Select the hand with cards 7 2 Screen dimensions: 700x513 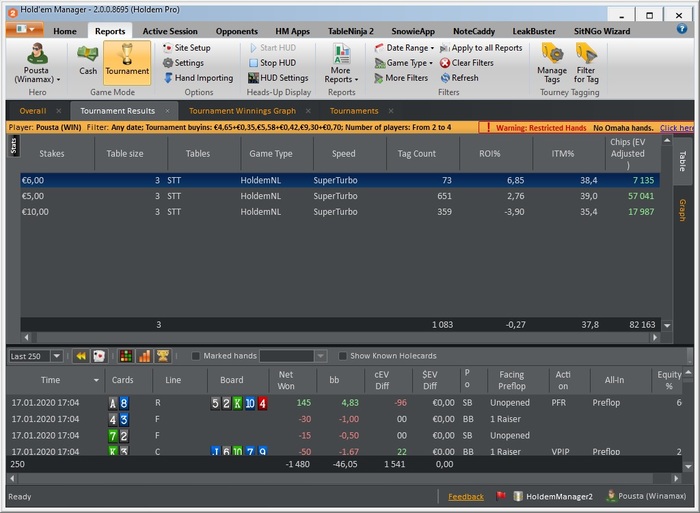click(344, 435)
